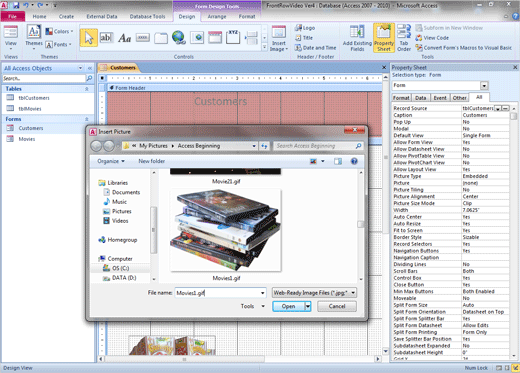Choose the Web Browser Control globe icon
The width and height of the screenshot is (520, 373).
click(x=179, y=37)
